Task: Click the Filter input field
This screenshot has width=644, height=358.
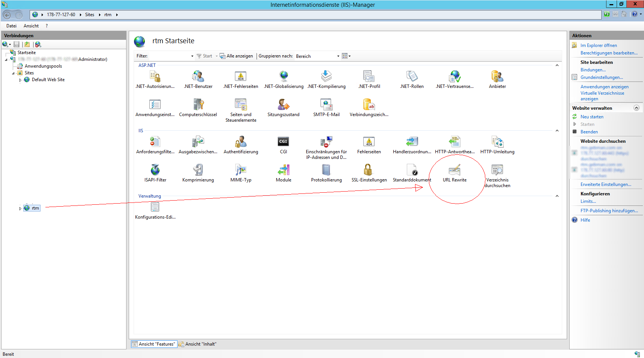Action: [169, 56]
